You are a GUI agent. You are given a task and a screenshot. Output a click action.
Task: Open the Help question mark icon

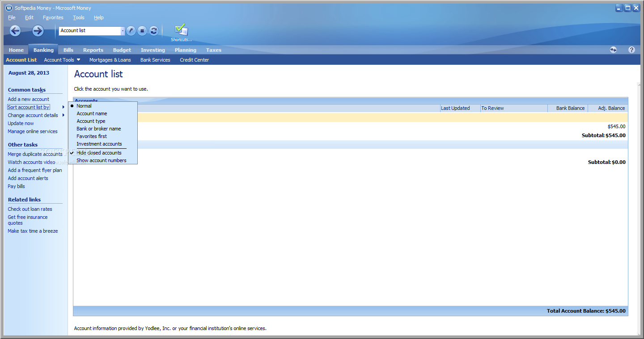pos(631,50)
